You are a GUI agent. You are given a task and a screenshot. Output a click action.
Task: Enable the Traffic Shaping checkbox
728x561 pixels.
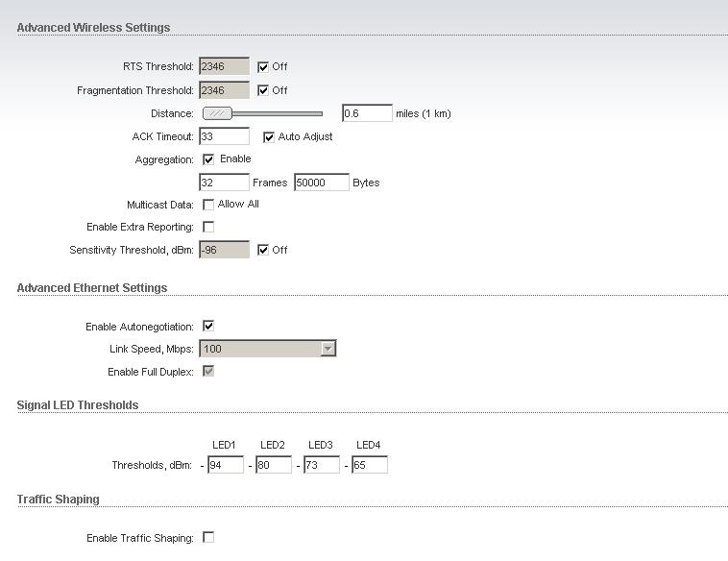pos(208,538)
